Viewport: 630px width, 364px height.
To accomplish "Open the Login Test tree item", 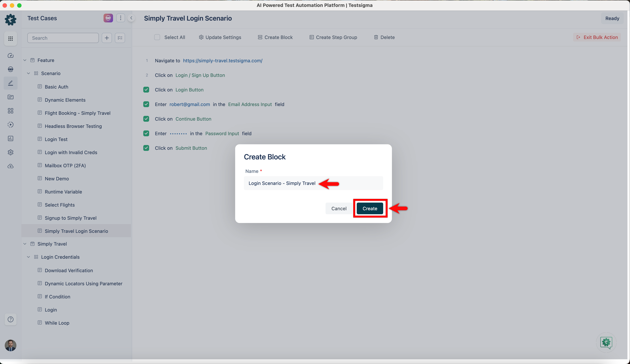I will (56, 139).
